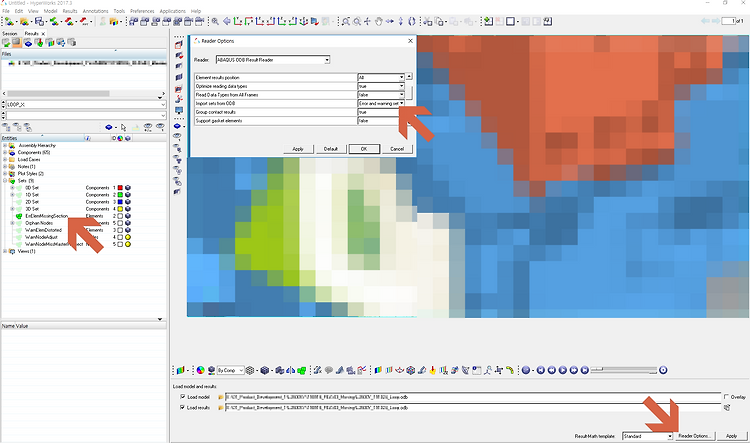This screenshot has width=750, height=443.
Task: Toggle the Load model checkbox
Action: pyautogui.click(x=183, y=397)
